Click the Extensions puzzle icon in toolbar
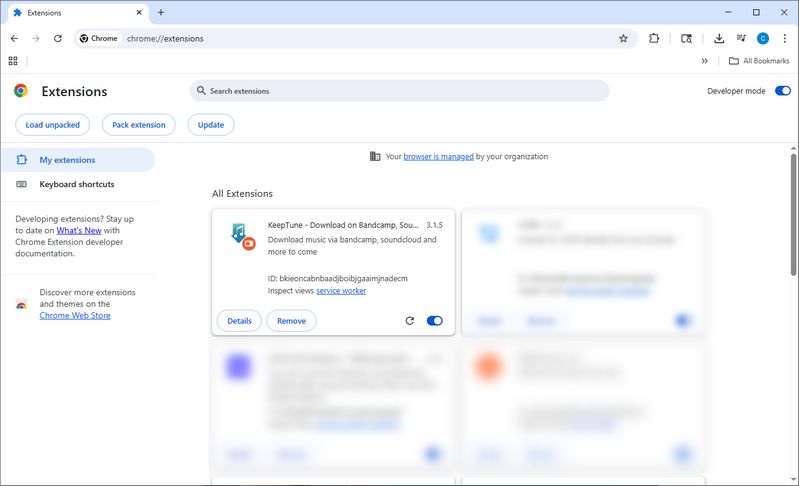Screen dimensions: 799x486 pos(654,38)
